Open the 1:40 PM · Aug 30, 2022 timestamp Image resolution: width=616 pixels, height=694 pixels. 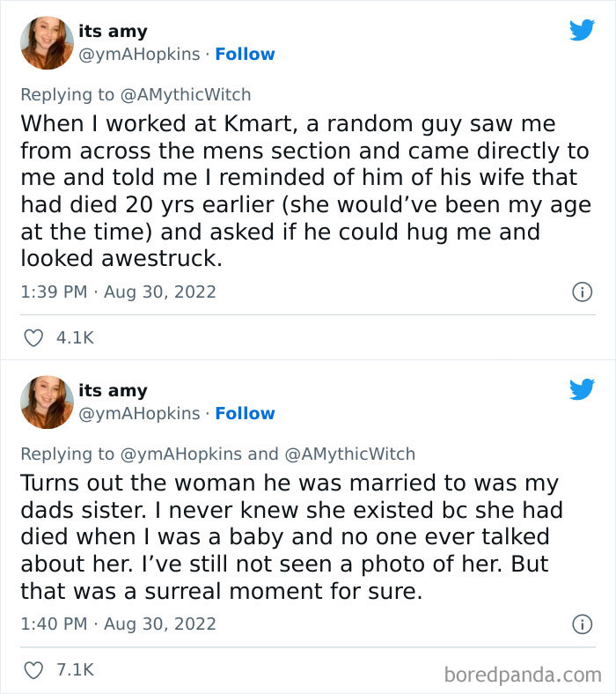(118, 624)
